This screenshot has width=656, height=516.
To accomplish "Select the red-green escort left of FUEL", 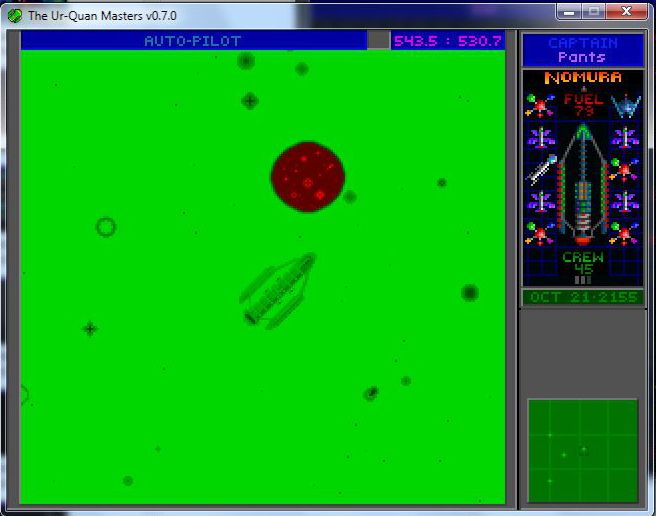I will [540, 106].
